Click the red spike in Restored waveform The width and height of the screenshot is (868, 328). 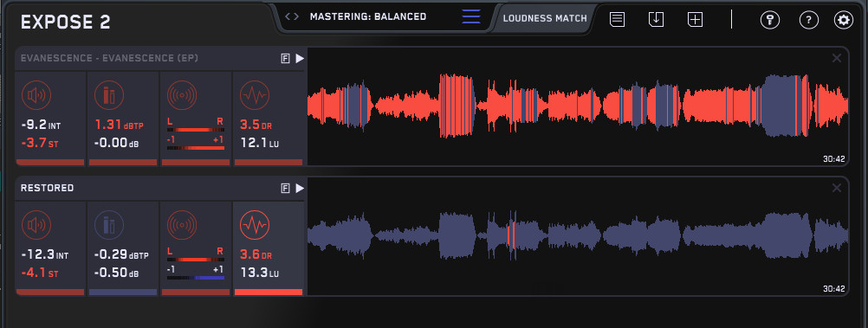pos(511,235)
